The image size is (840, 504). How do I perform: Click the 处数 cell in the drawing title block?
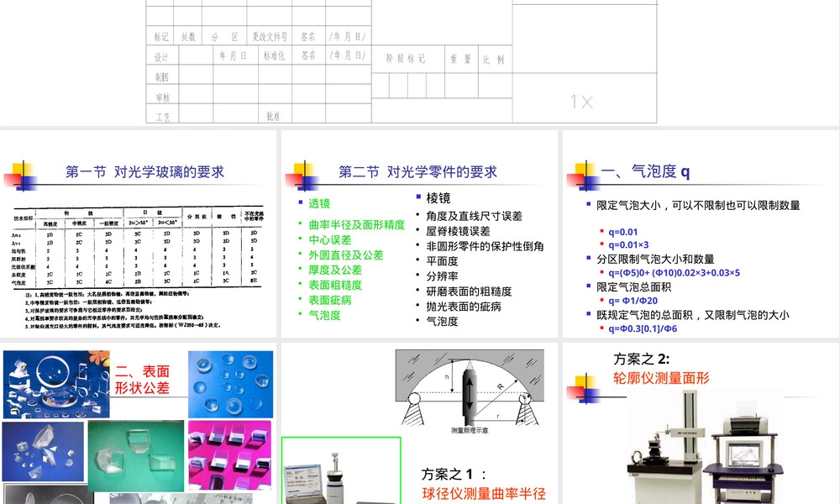click(x=188, y=36)
